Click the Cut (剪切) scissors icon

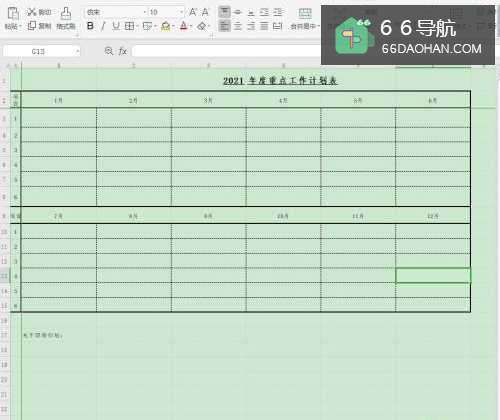[32, 12]
